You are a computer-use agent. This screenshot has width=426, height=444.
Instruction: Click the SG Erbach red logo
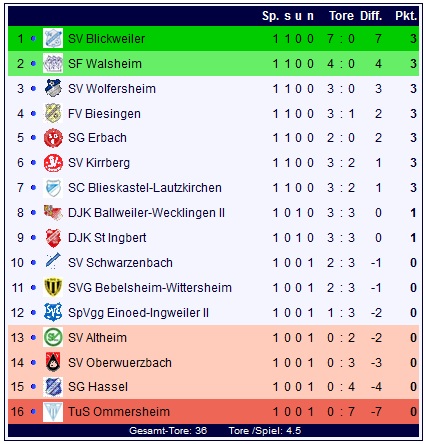pos(53,138)
